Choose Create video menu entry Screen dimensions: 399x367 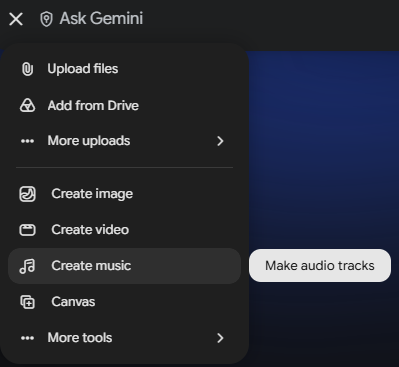(x=124, y=230)
